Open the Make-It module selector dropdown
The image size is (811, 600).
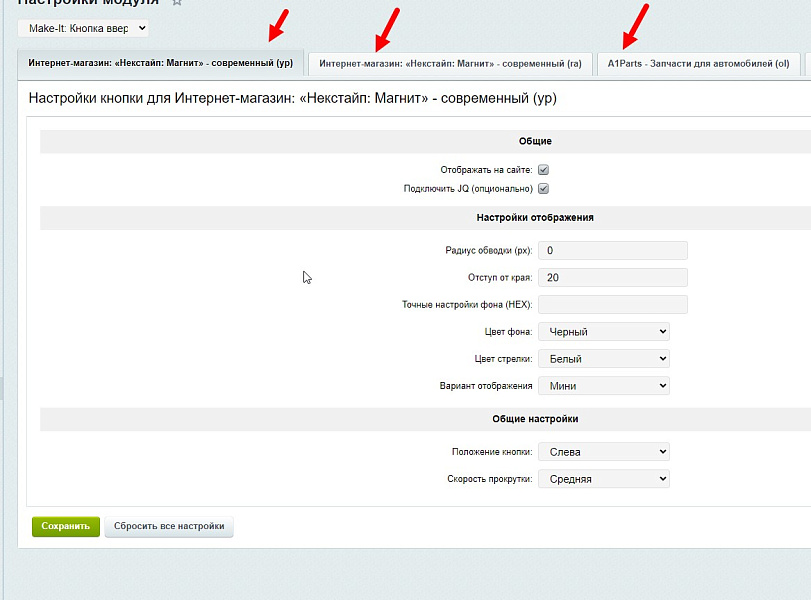(x=83, y=29)
